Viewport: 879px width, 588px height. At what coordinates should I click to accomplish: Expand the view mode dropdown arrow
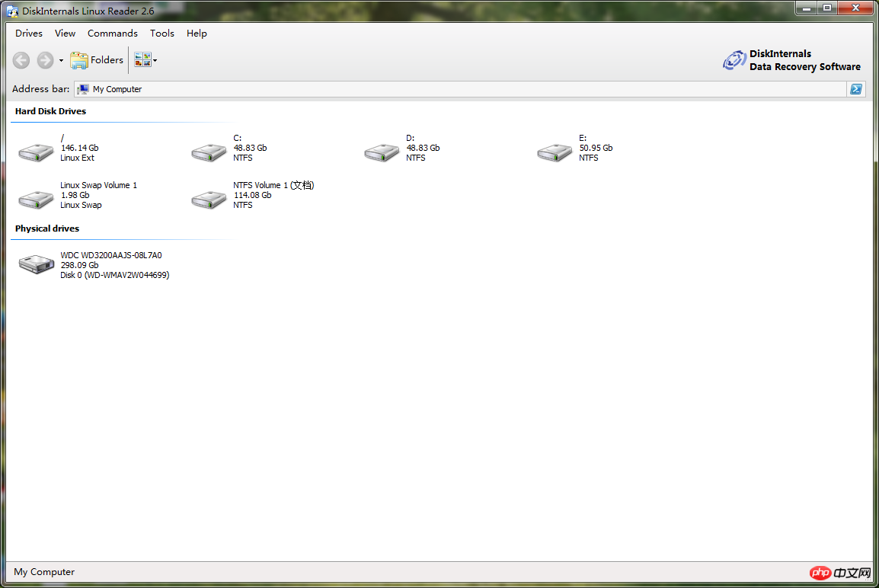pyautogui.click(x=155, y=60)
